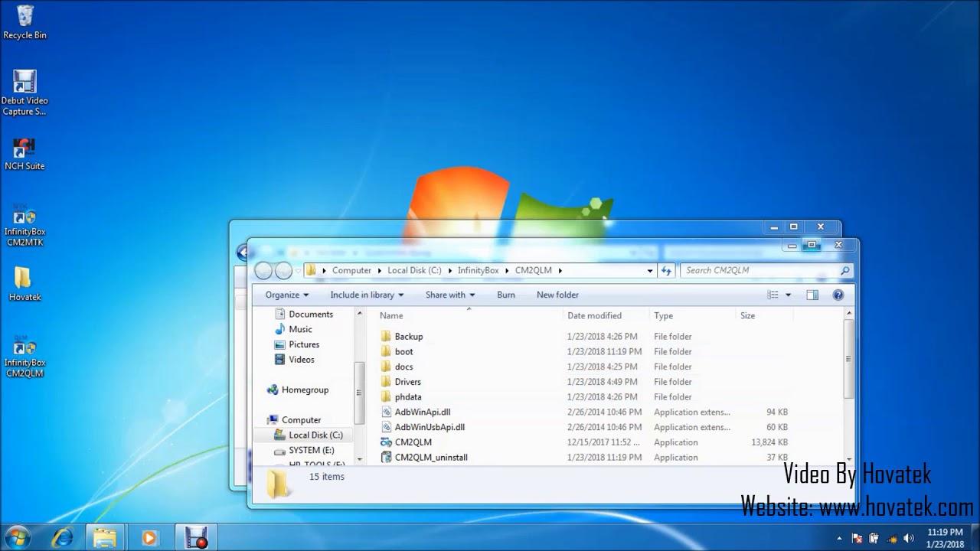Go forward using the Explorer Forward arrow
This screenshot has width=980, height=551.
283,270
